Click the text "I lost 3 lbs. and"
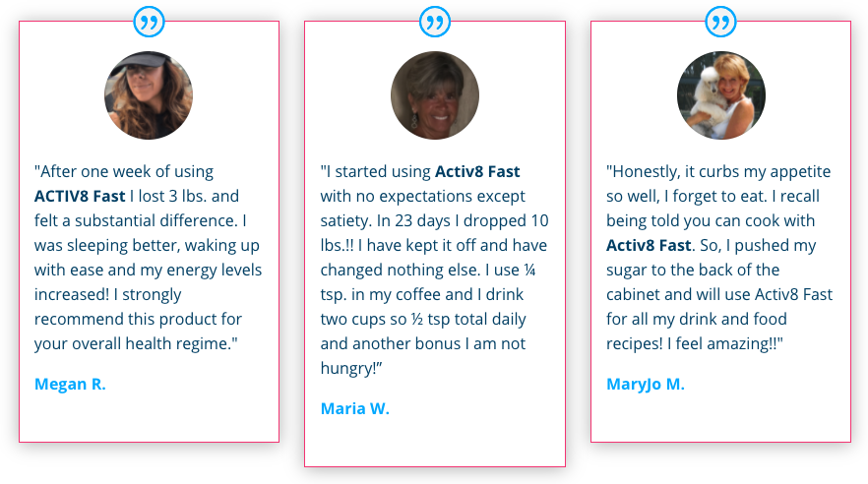This screenshot has height=484, width=868. pos(184,197)
